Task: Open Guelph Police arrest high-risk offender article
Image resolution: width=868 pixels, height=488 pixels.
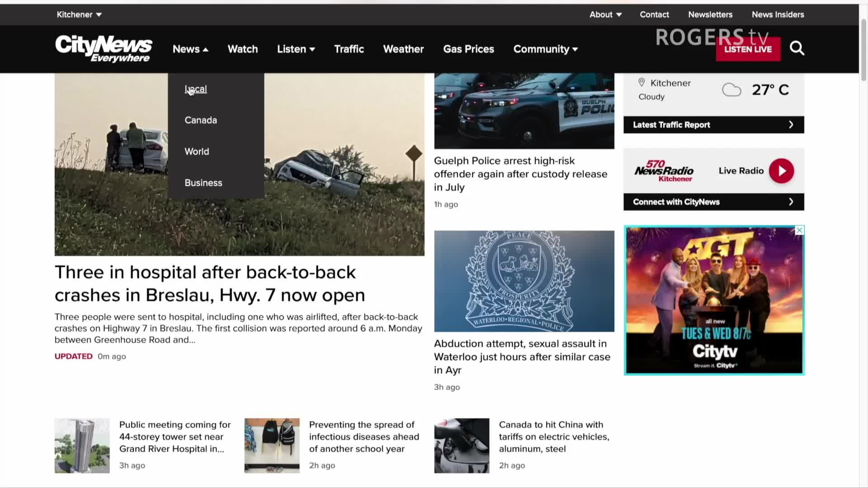Action: [520, 174]
